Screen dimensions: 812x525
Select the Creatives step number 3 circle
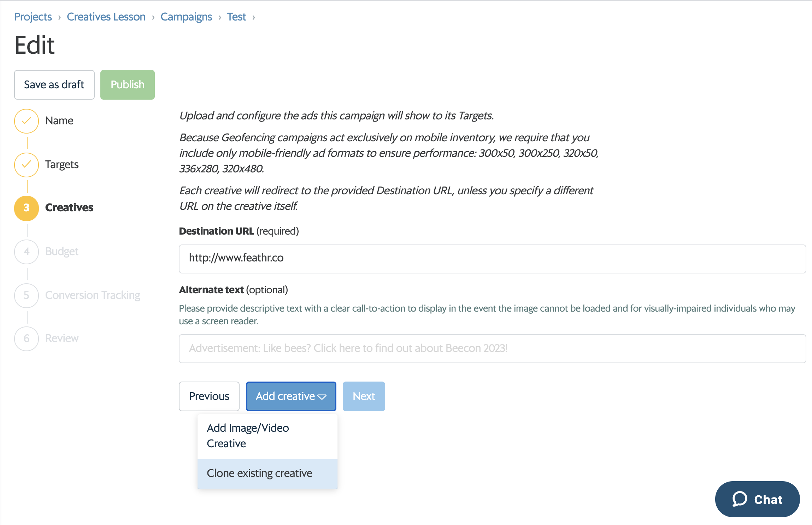coord(27,208)
